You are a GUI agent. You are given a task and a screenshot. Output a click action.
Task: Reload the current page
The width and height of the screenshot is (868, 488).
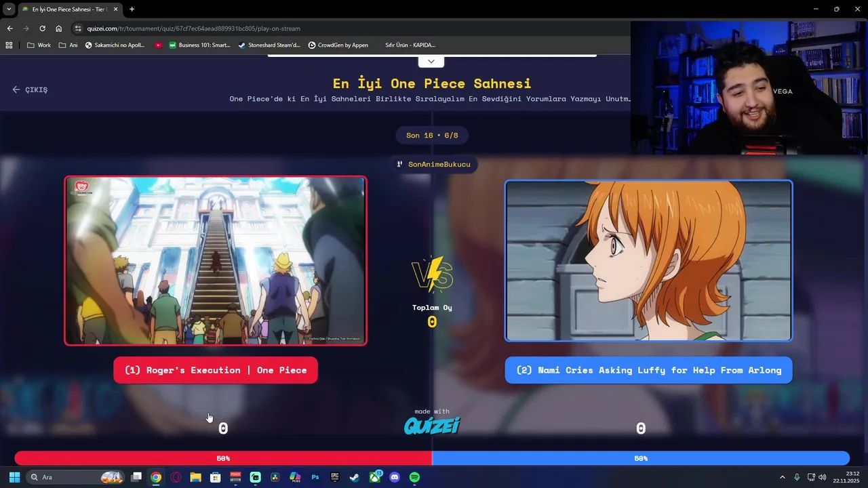point(42,28)
